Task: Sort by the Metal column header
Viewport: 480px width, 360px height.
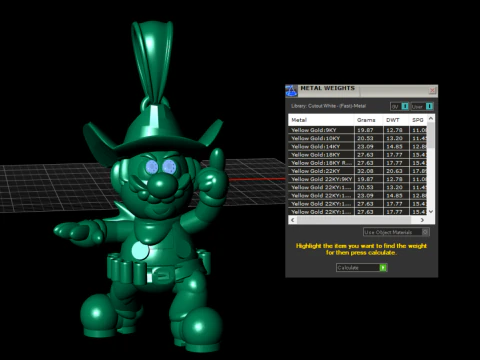Action: tap(321, 120)
